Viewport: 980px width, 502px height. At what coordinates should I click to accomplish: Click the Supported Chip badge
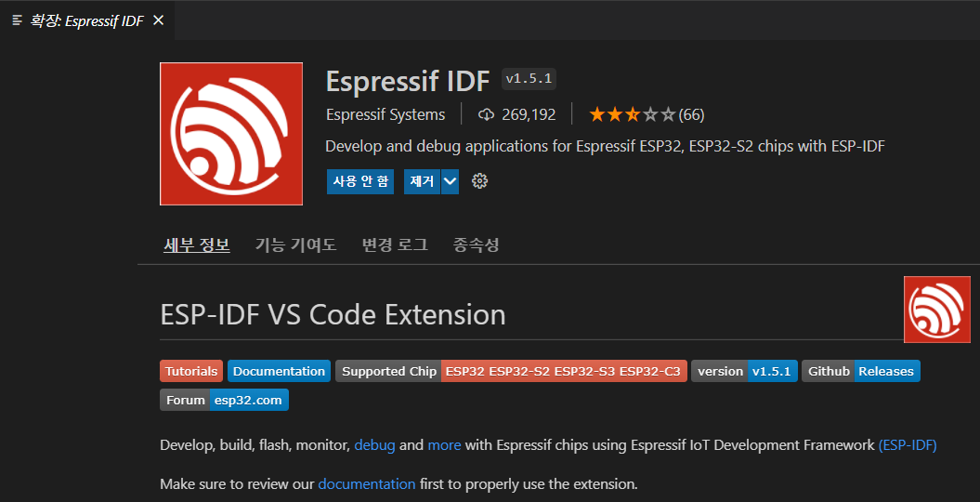[x=511, y=371]
